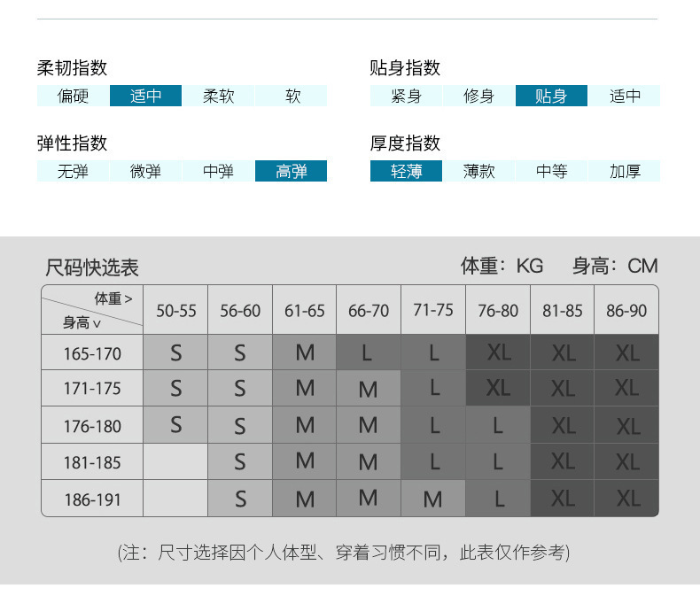Image resolution: width=700 pixels, height=596 pixels.
Task: Select the 186-191 height row label
Action: (x=92, y=499)
